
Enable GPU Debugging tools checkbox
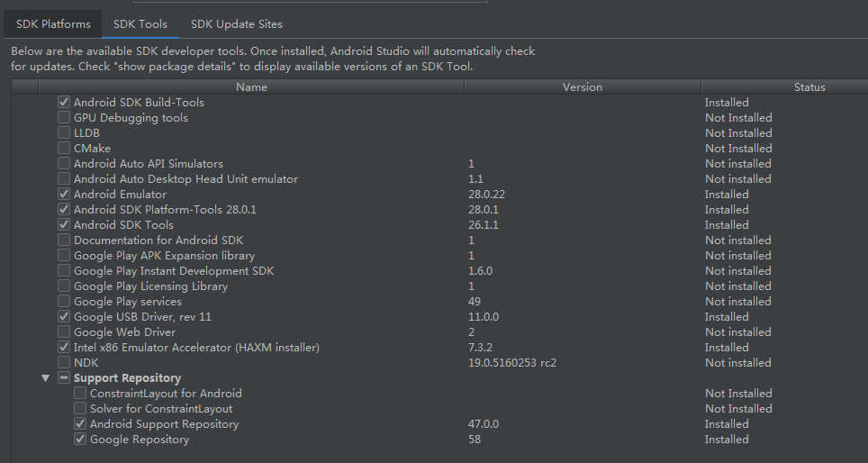pyautogui.click(x=64, y=118)
